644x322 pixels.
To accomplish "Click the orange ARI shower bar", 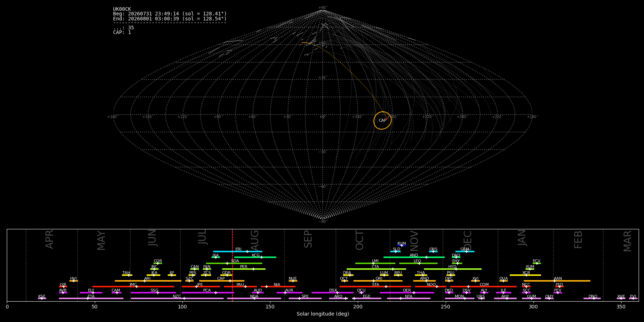I will point(148,281).
